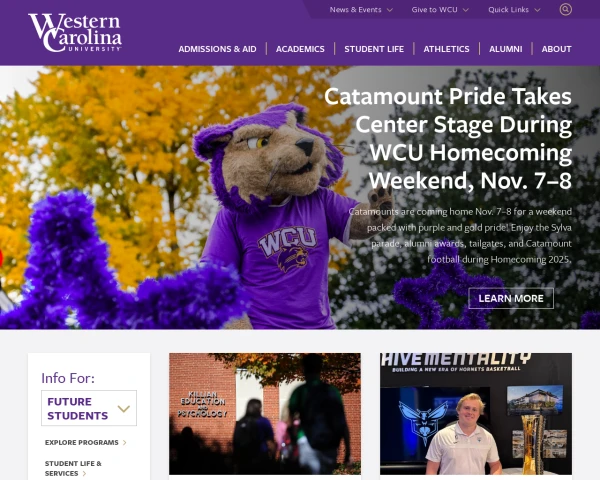Open the Killian Education and Psychology photo card

pos(265,414)
